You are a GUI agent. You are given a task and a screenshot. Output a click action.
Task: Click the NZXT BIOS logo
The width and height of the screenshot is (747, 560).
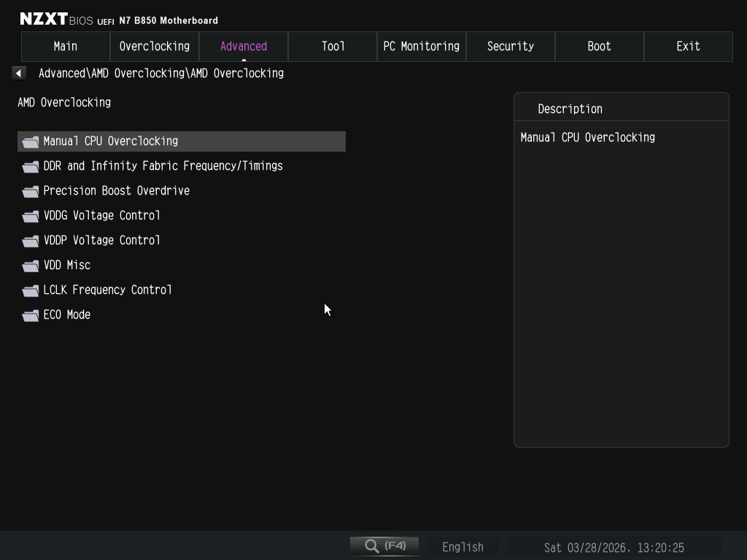tap(56, 19)
